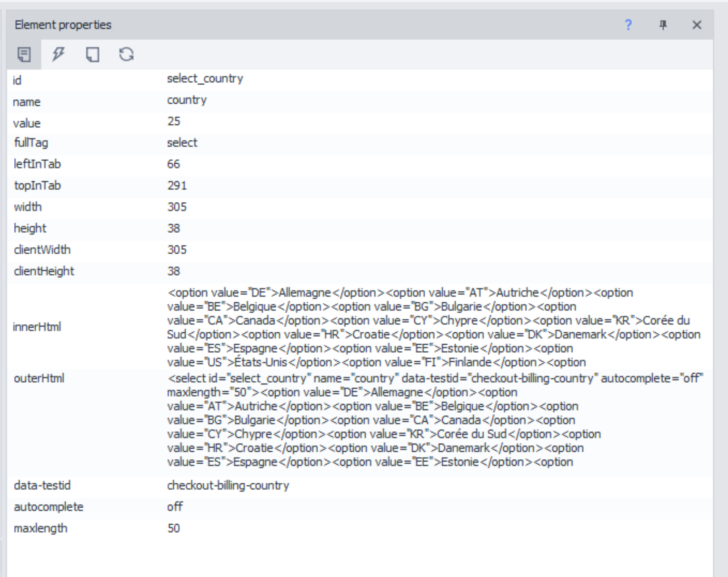The width and height of the screenshot is (728, 577).
Task: Click the data-testid property label
Action: tap(42, 486)
